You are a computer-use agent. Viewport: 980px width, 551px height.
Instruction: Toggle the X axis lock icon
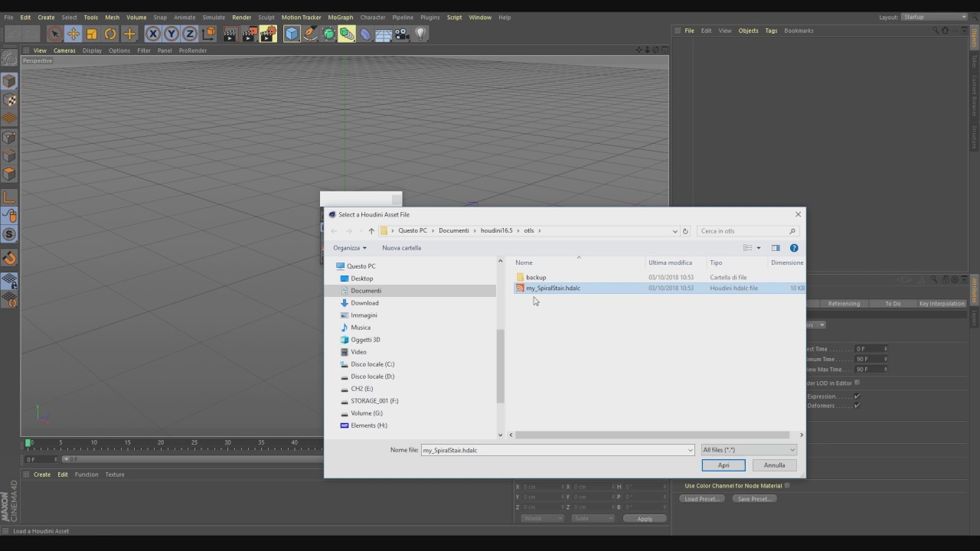[x=153, y=34]
